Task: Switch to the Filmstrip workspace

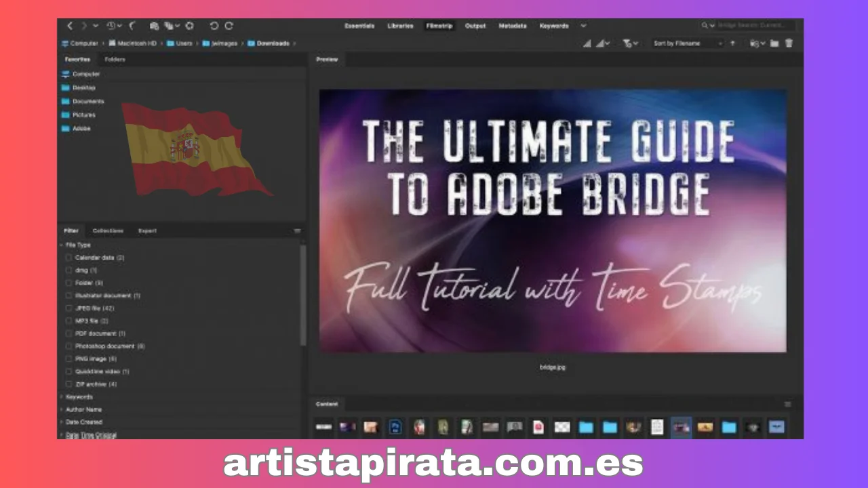Action: coord(439,26)
